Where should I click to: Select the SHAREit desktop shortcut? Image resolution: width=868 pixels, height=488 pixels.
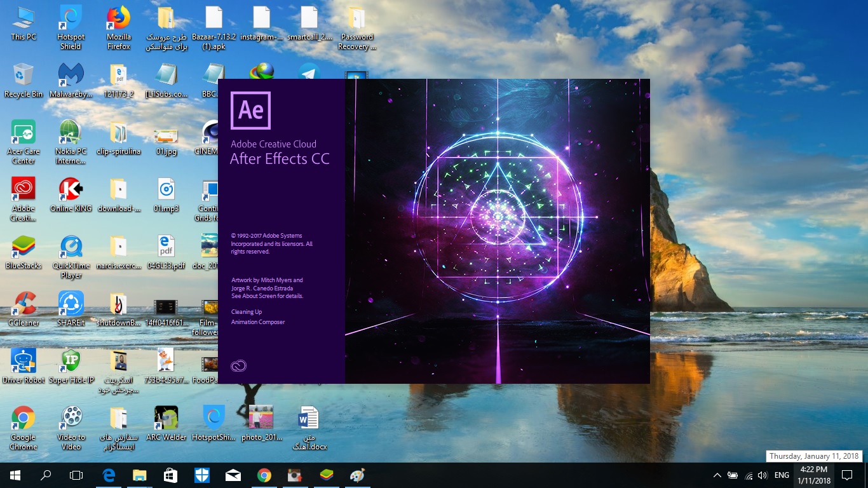pyautogui.click(x=71, y=309)
